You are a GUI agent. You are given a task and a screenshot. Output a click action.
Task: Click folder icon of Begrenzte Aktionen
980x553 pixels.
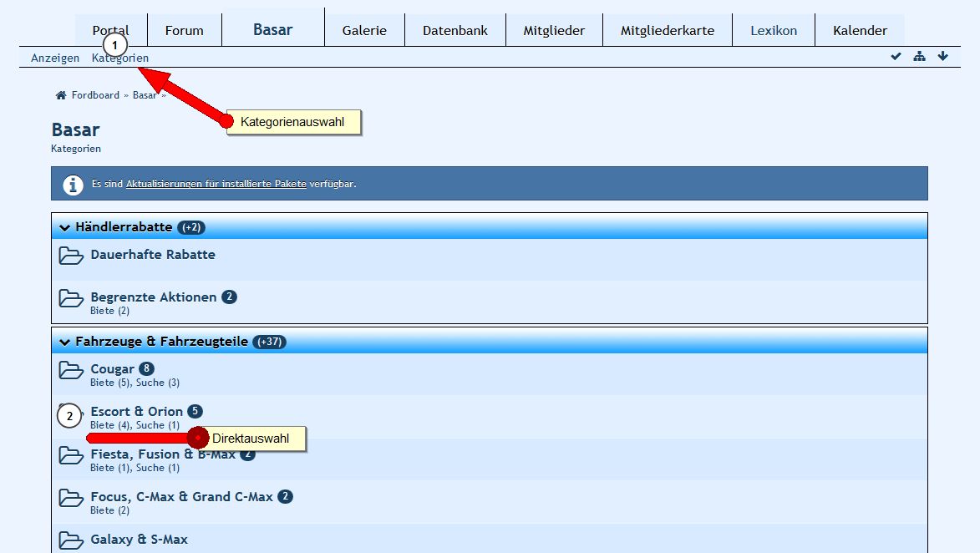[71, 298]
